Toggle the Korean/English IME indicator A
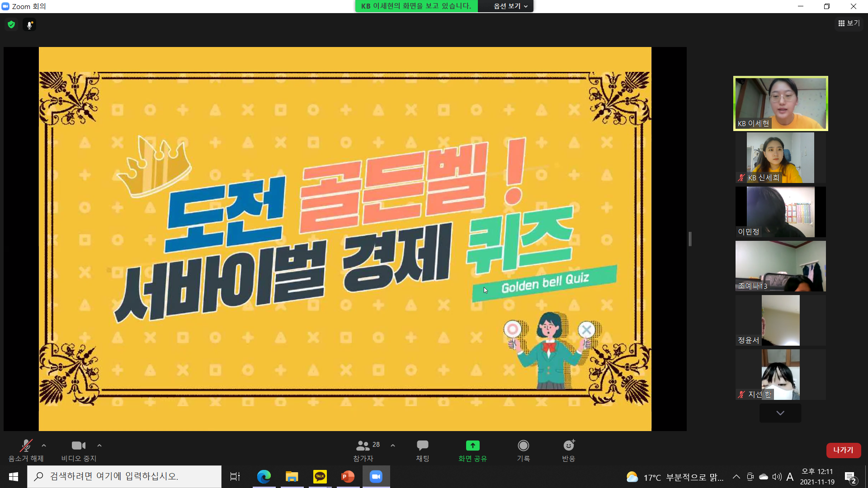868x488 pixels. click(790, 477)
